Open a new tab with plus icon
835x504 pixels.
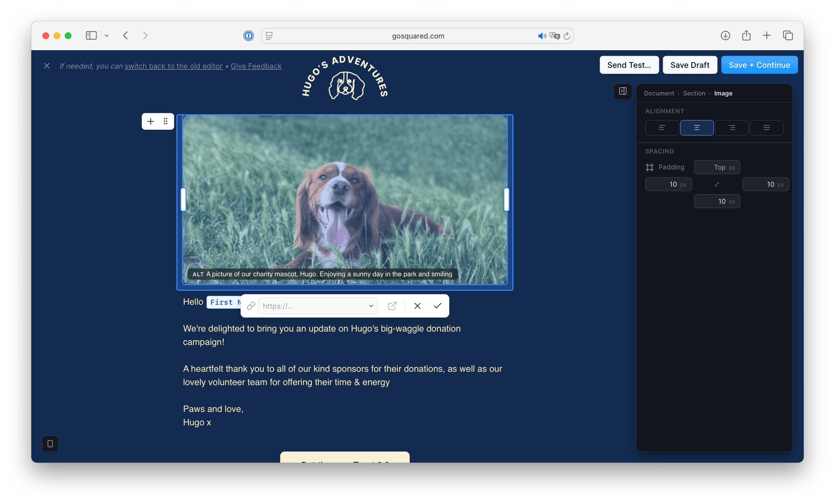[x=767, y=36]
